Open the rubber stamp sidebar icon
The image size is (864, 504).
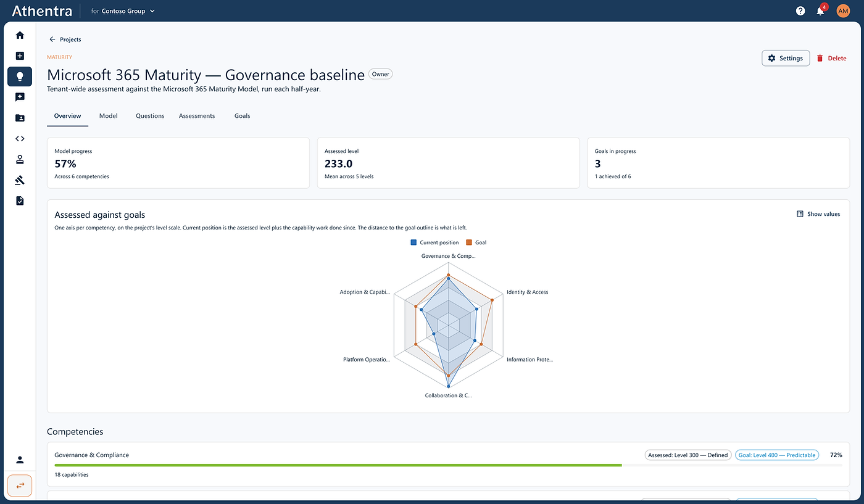click(x=20, y=159)
